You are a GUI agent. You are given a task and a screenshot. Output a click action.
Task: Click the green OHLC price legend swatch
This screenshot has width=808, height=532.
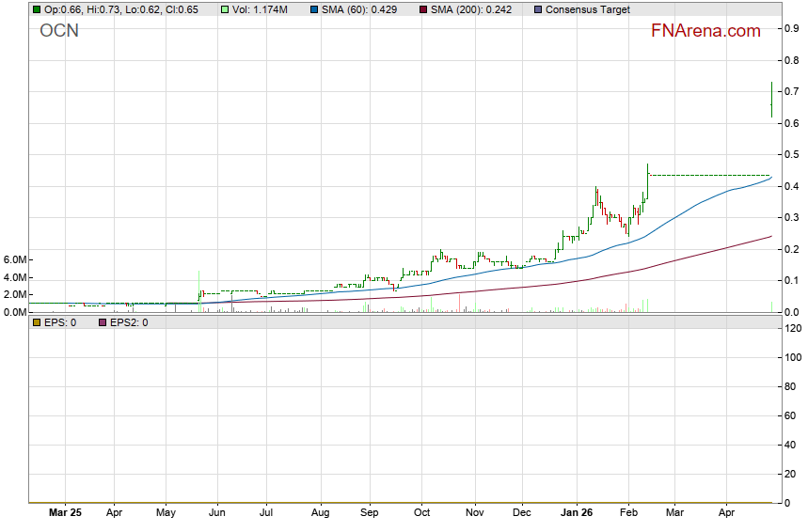(x=37, y=9)
